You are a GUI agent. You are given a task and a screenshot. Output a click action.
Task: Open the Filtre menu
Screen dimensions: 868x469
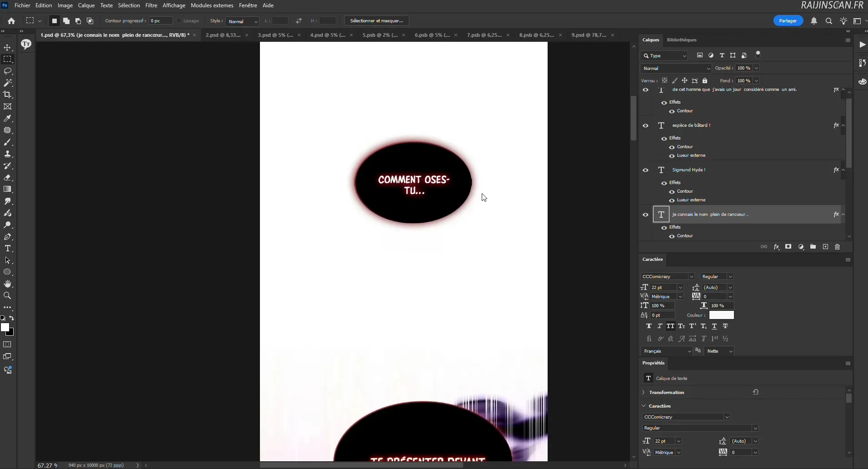pyautogui.click(x=151, y=5)
